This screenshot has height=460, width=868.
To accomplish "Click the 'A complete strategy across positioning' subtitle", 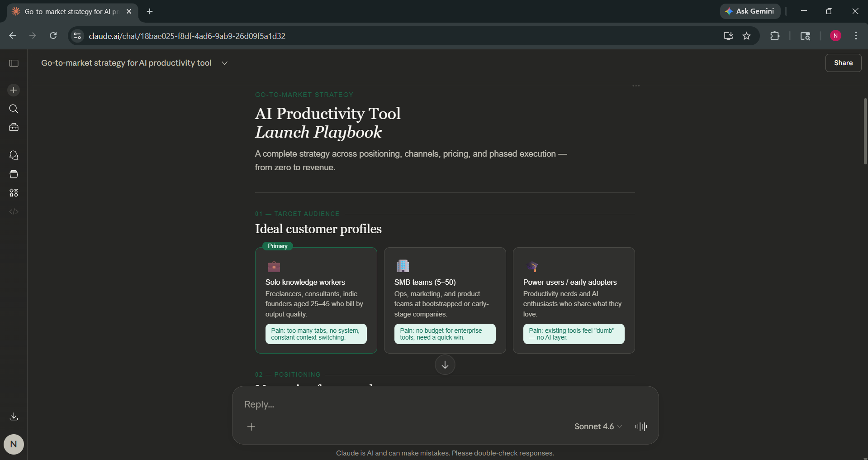I will pyautogui.click(x=411, y=161).
